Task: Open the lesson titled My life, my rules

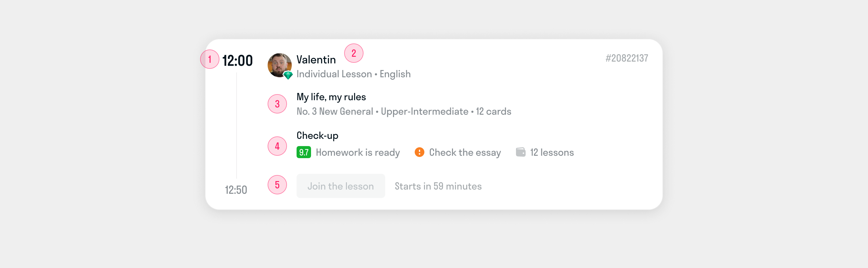Action: (331, 97)
